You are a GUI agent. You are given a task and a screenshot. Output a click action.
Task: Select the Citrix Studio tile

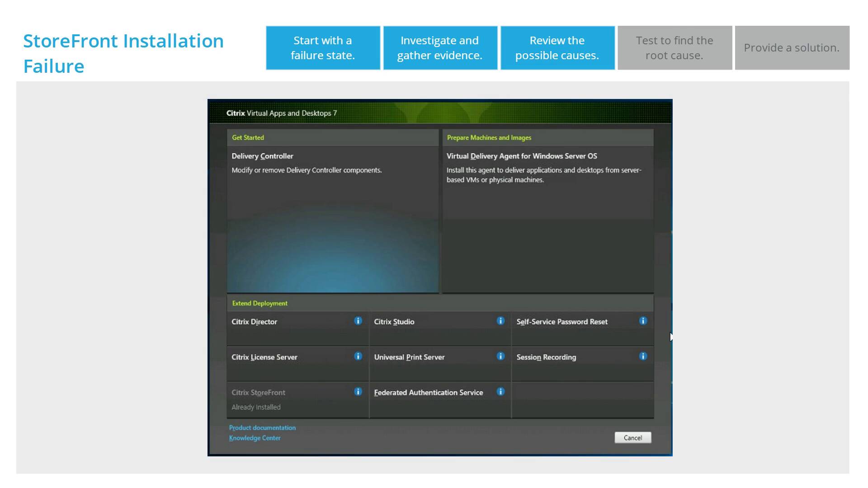coord(440,328)
